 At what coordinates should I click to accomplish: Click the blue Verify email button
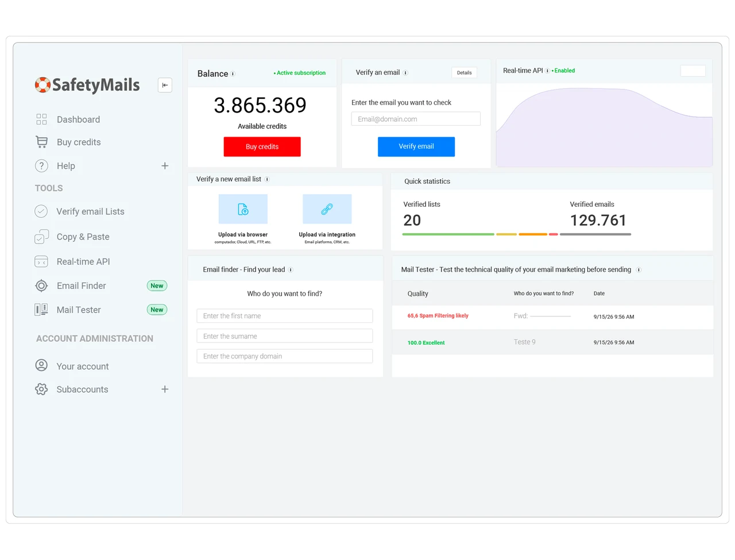416,146
